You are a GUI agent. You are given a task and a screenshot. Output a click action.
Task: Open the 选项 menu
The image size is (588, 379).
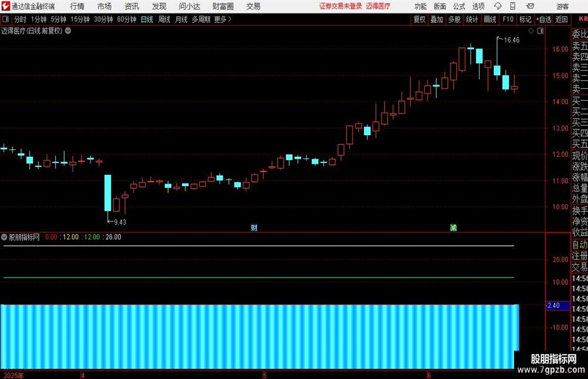click(478, 6)
